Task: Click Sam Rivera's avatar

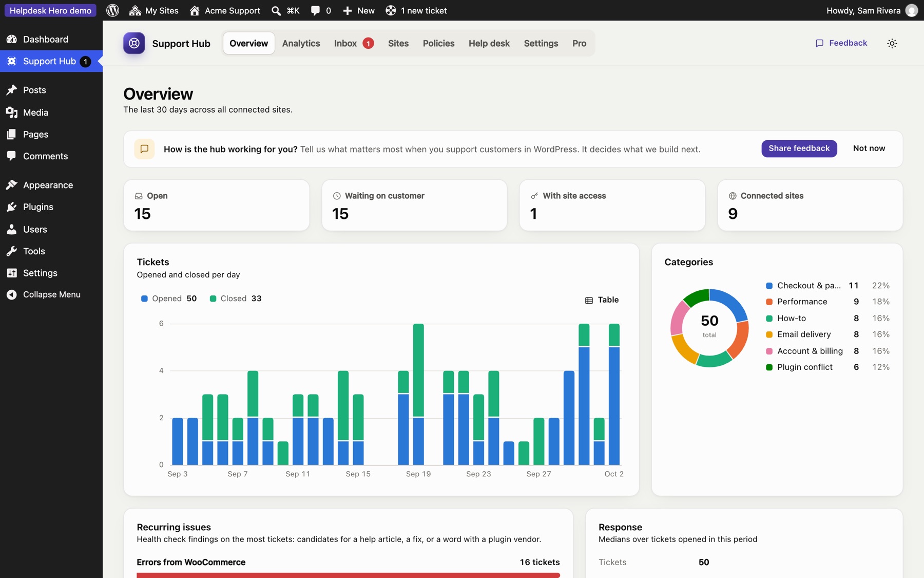Action: pyautogui.click(x=912, y=10)
